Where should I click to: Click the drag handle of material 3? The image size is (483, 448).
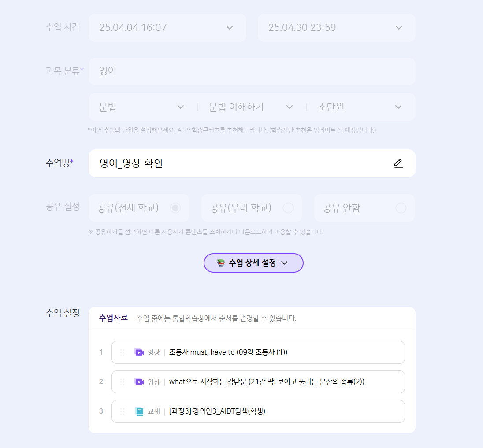[123, 411]
